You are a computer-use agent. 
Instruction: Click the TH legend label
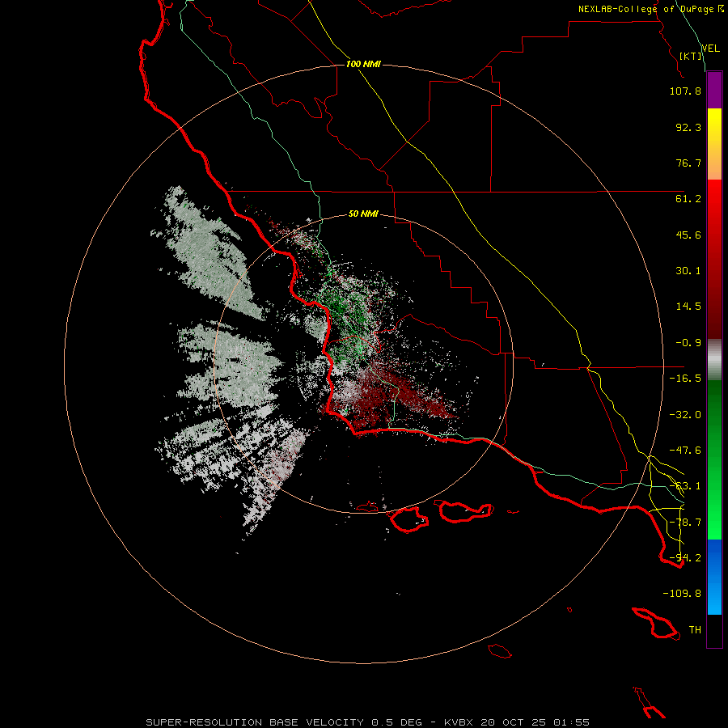click(695, 630)
